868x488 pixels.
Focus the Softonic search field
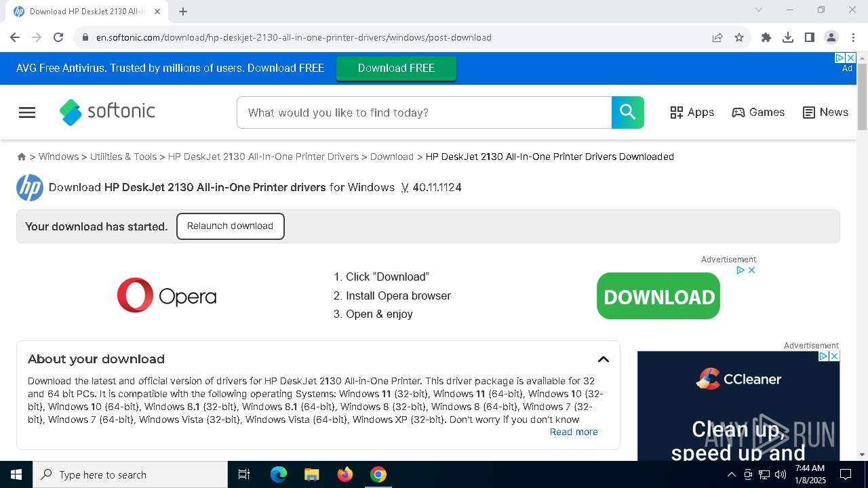424,113
